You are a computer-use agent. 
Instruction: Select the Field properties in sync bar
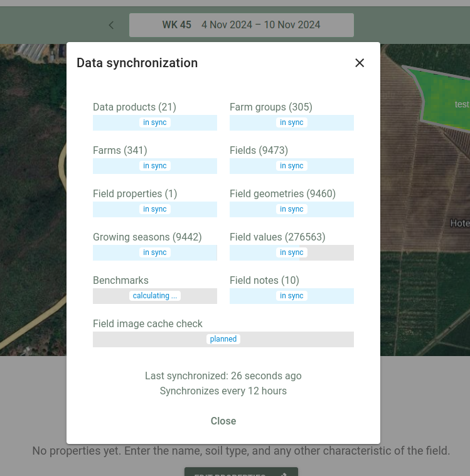pos(155,209)
